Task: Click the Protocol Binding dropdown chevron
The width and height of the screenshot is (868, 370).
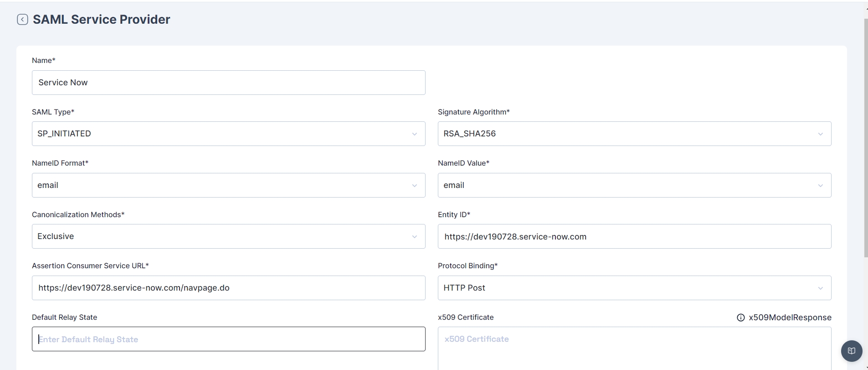Action: click(820, 288)
